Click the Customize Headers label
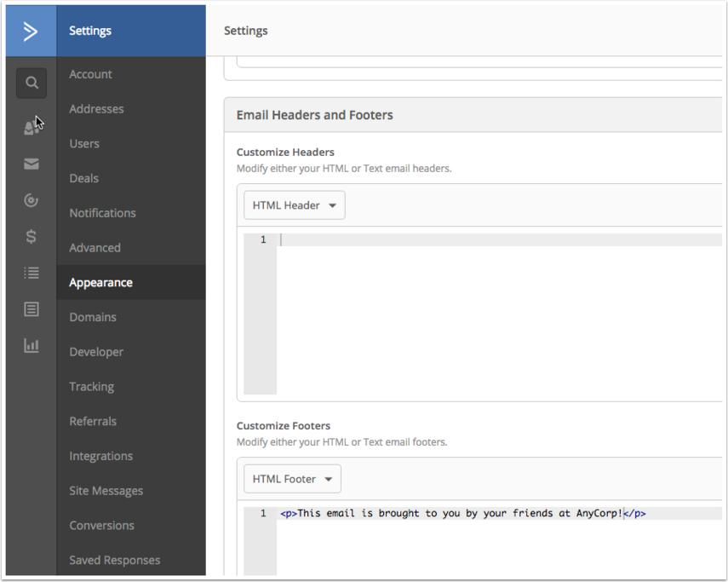This screenshot has width=728, height=582. 285,152
